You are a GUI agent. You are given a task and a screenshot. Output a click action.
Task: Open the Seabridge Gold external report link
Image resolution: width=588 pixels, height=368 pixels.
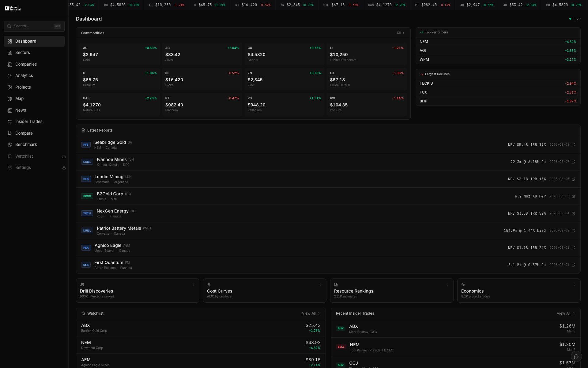pyautogui.click(x=574, y=144)
